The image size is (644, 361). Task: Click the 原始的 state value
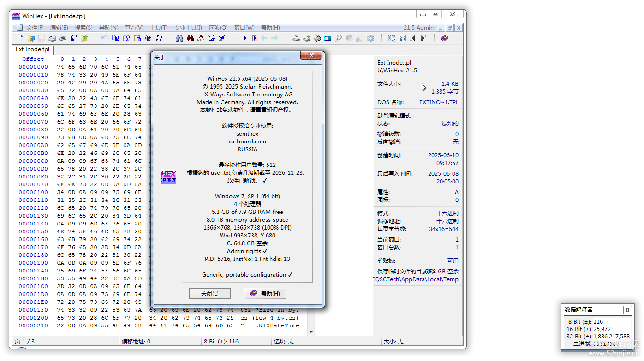(x=450, y=124)
